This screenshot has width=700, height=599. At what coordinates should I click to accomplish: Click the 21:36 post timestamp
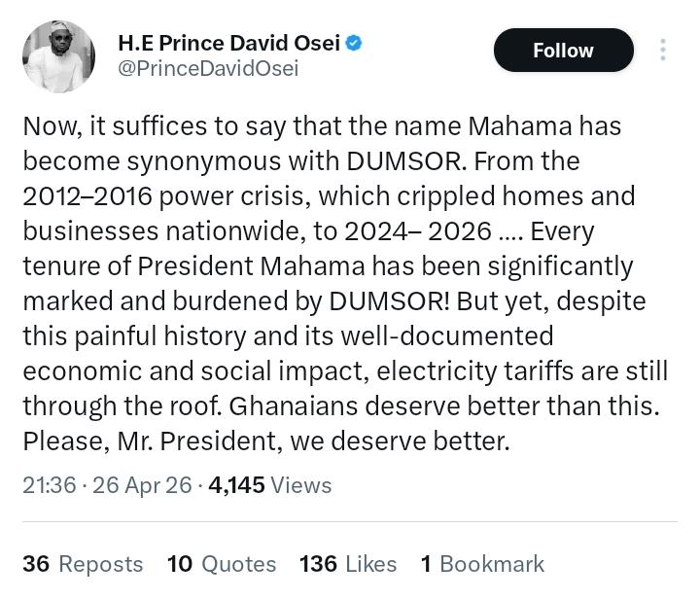(49, 485)
